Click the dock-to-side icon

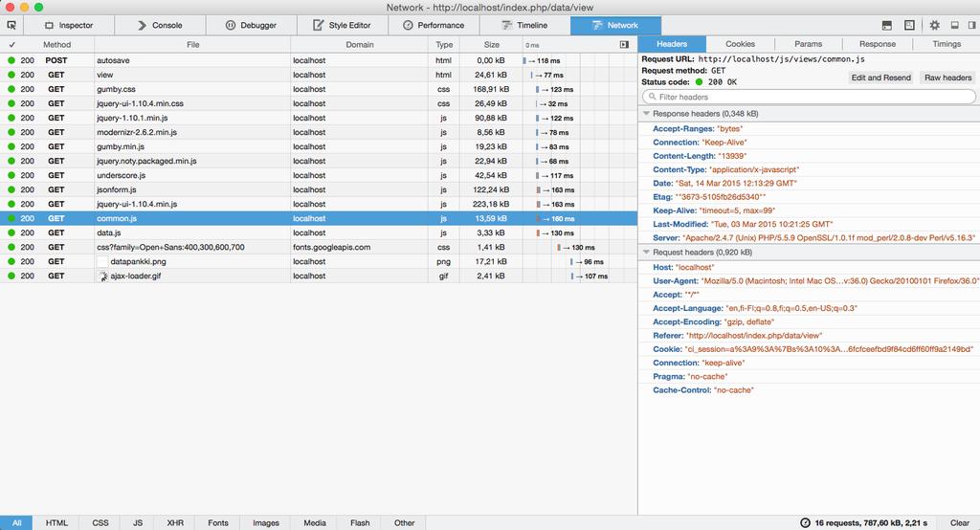tap(972, 25)
